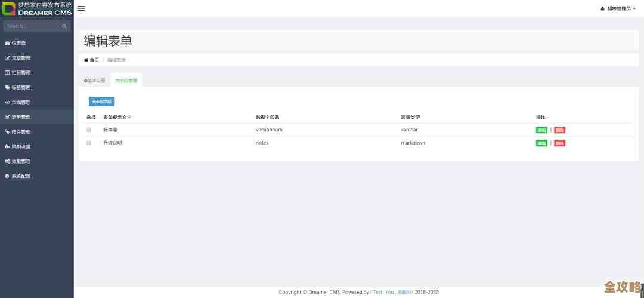The height and width of the screenshot is (298, 644).
Task: Switch to the 基本设置 tab
Action: click(94, 81)
